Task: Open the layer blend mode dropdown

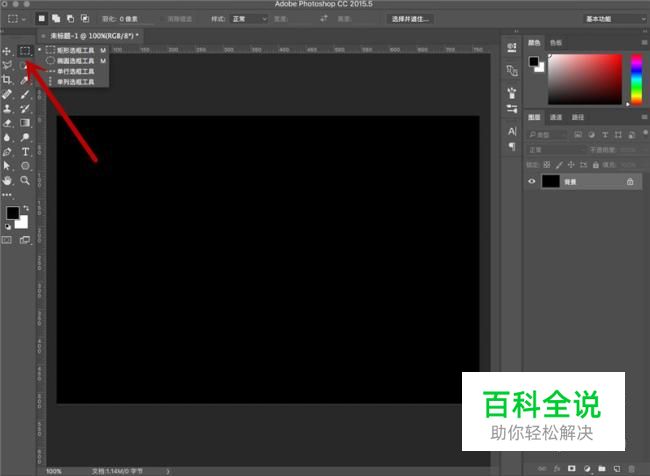Action: (556, 150)
